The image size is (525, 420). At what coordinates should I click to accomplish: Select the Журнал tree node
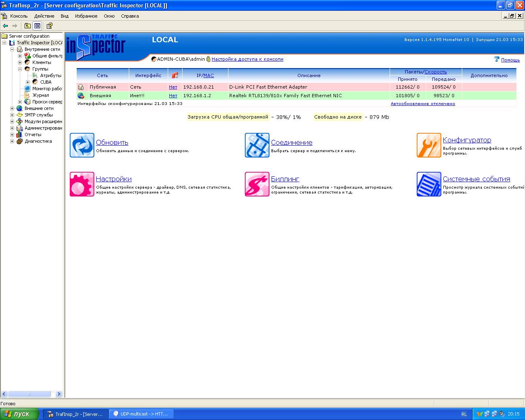41,95
